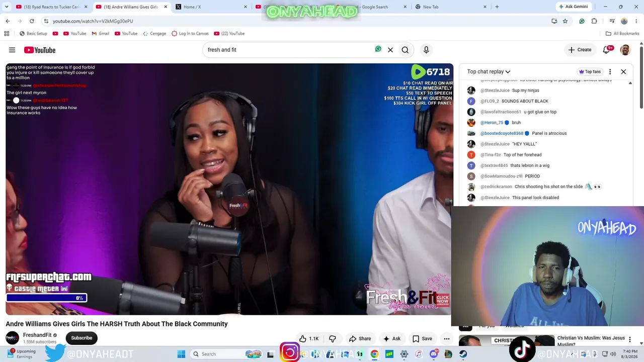Switch to the Home / X tab
The image size is (644, 362).
point(212,7)
